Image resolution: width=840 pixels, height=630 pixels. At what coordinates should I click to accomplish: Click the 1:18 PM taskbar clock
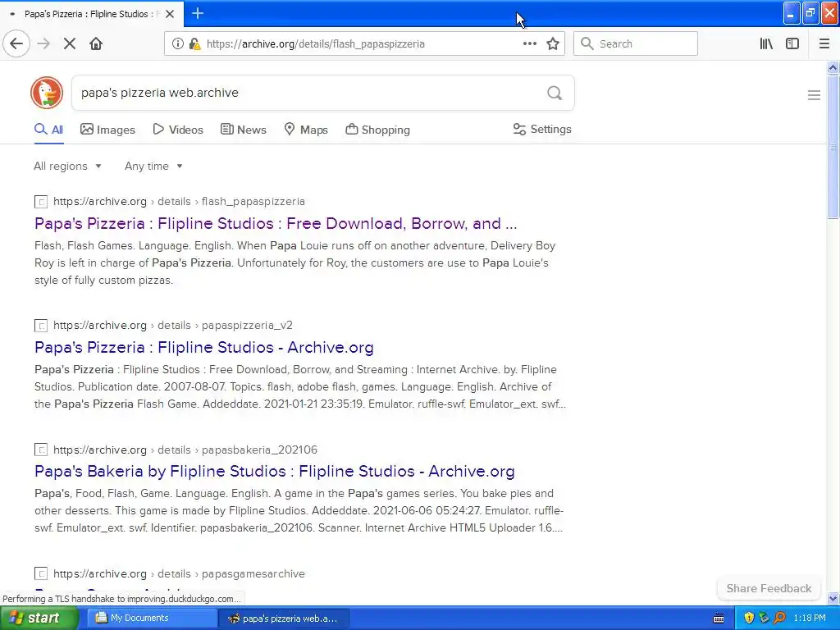pos(810,619)
